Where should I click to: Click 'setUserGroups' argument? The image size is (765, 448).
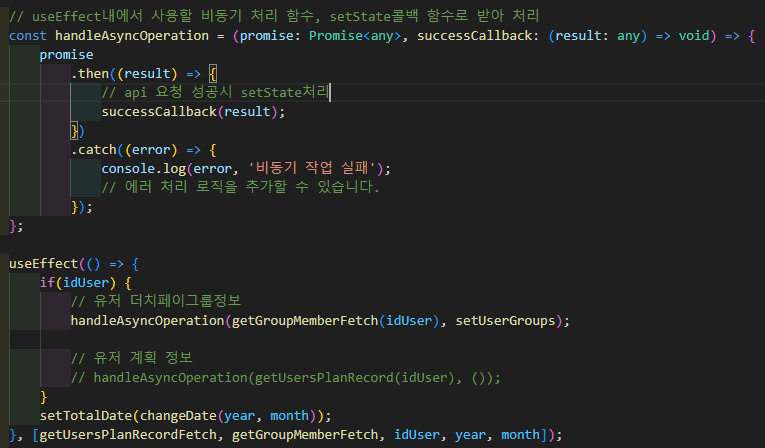(x=505, y=321)
